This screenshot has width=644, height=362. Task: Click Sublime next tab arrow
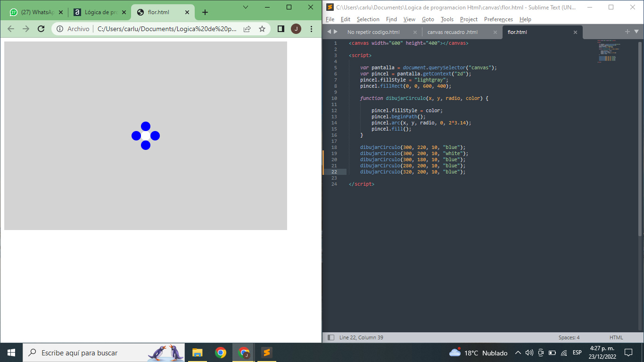click(336, 32)
